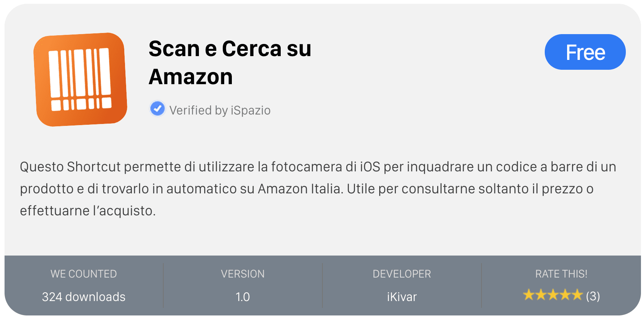Click the VERSION label
The width and height of the screenshot is (644, 320).
pyautogui.click(x=243, y=274)
